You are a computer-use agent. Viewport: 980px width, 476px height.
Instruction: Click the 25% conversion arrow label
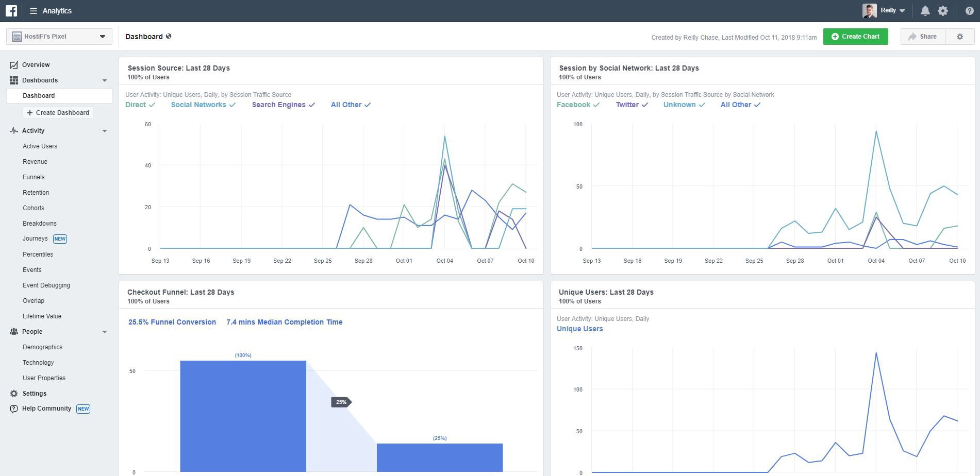coord(341,402)
